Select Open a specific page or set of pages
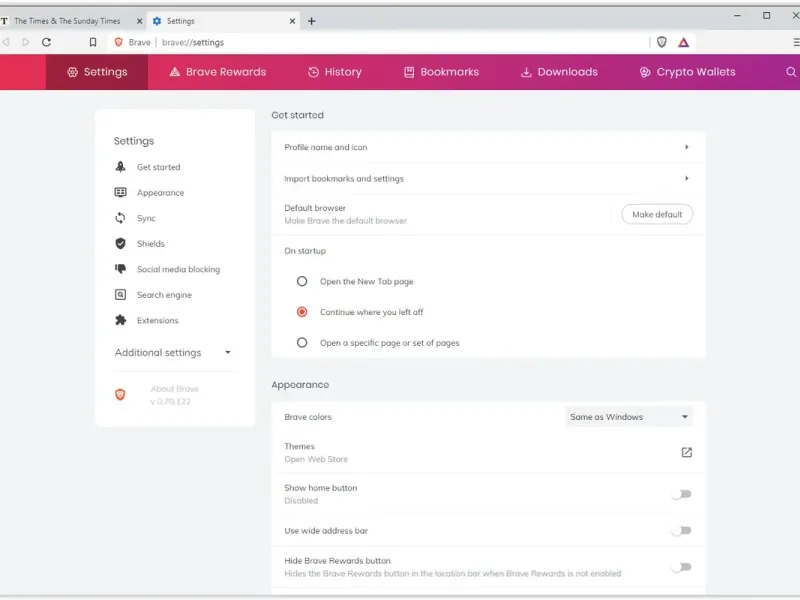Image resolution: width=800 pixels, height=600 pixels. point(302,343)
